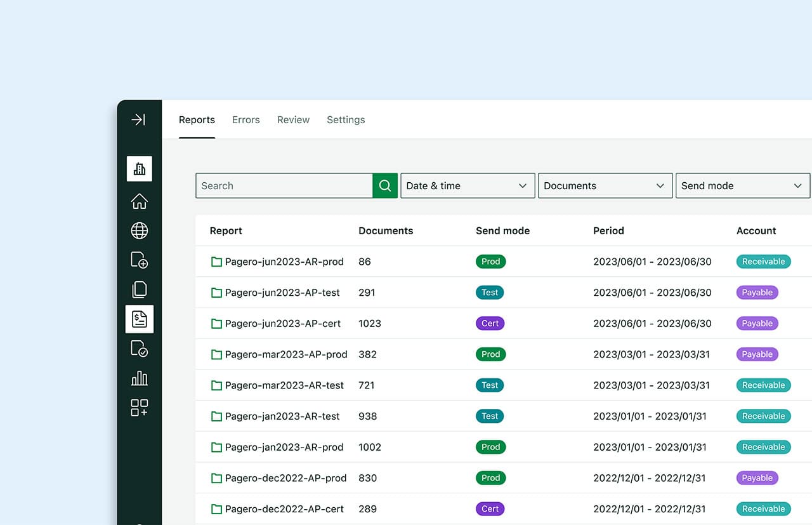Open report Pagero-mar2023-AP-prod
This screenshot has width=812, height=525.
tap(286, 354)
